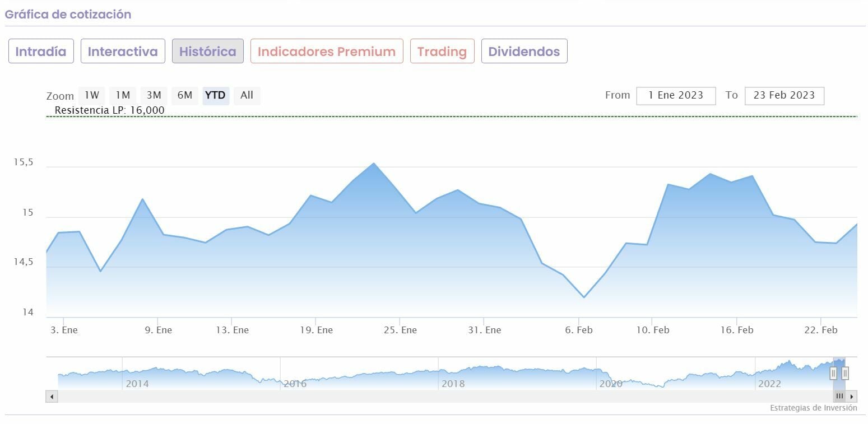Edit the To date field
The height and width of the screenshot is (424, 868).
784,95
